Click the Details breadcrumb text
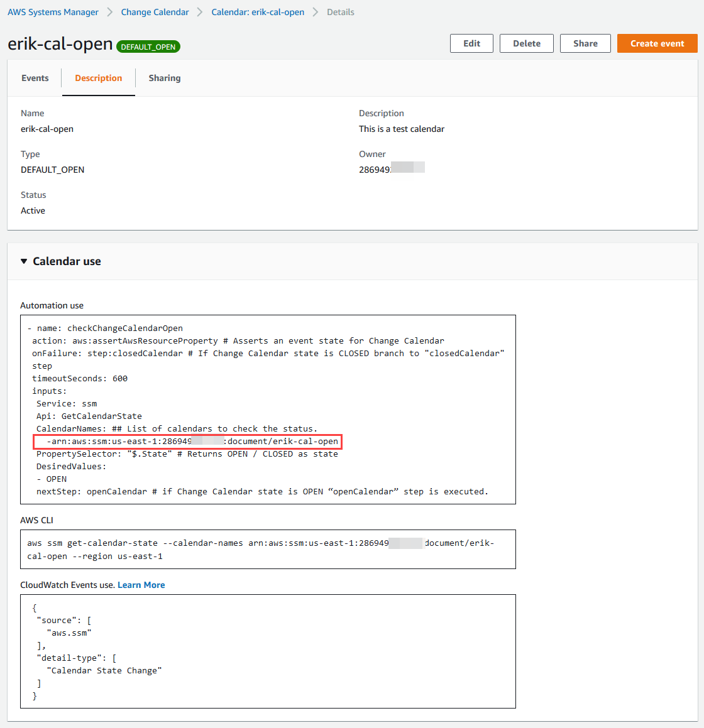This screenshot has height=728, width=704. (x=341, y=12)
